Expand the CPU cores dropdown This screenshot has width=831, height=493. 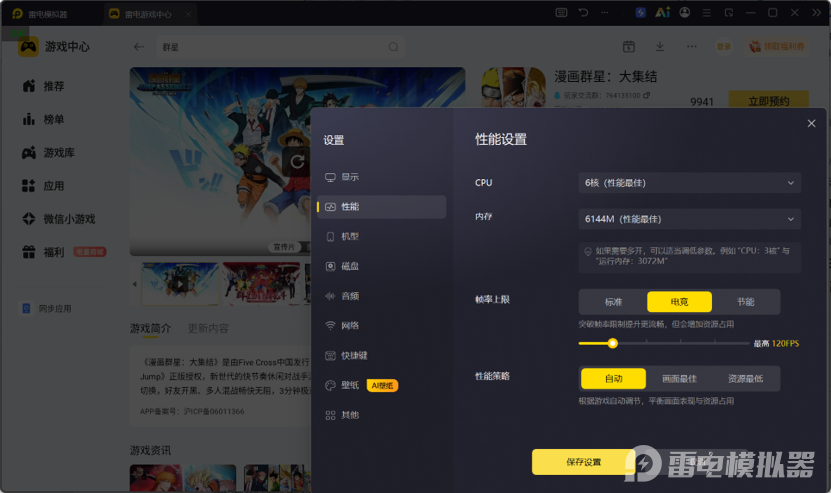tap(689, 183)
